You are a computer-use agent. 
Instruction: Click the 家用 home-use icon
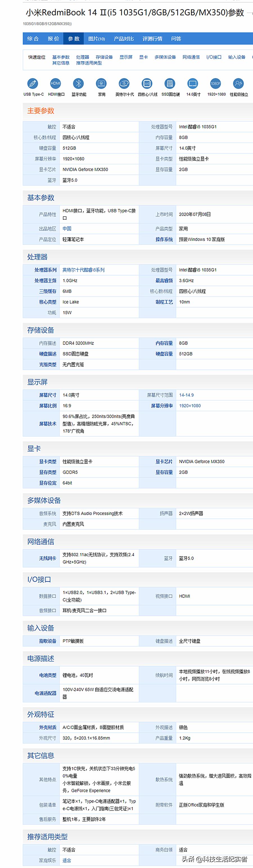[101, 83]
